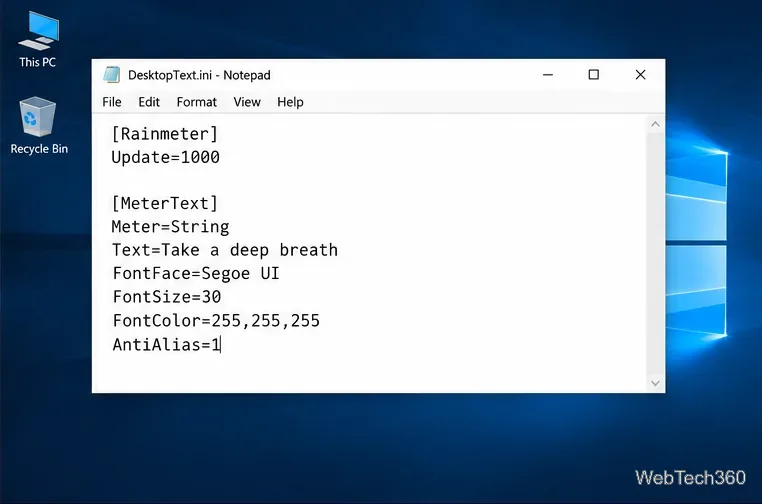This screenshot has width=762, height=504.
Task: Select the Recycle Bin desktop icon
Action: click(x=39, y=125)
